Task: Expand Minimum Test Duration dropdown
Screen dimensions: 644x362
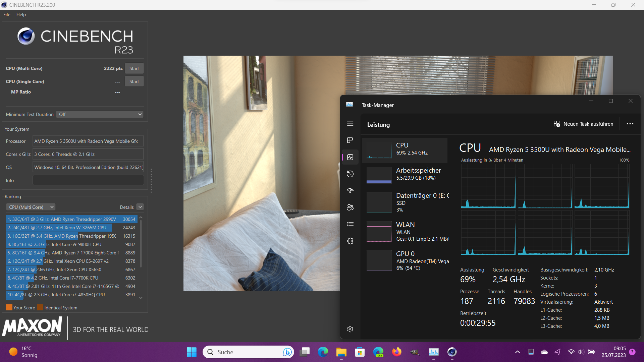Action: (x=100, y=114)
